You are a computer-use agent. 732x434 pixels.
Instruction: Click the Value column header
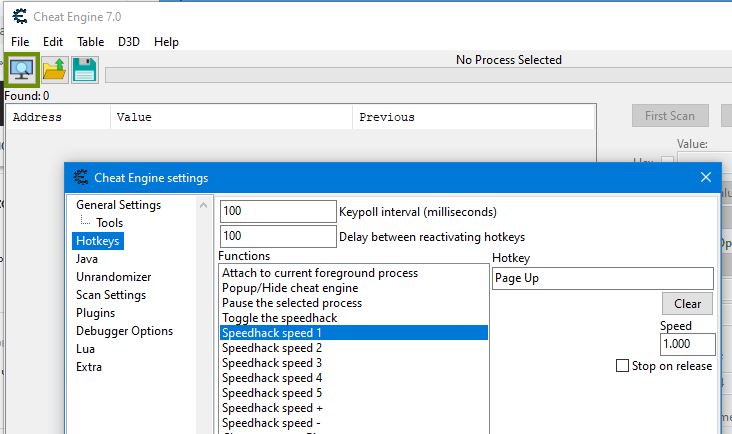(x=232, y=117)
